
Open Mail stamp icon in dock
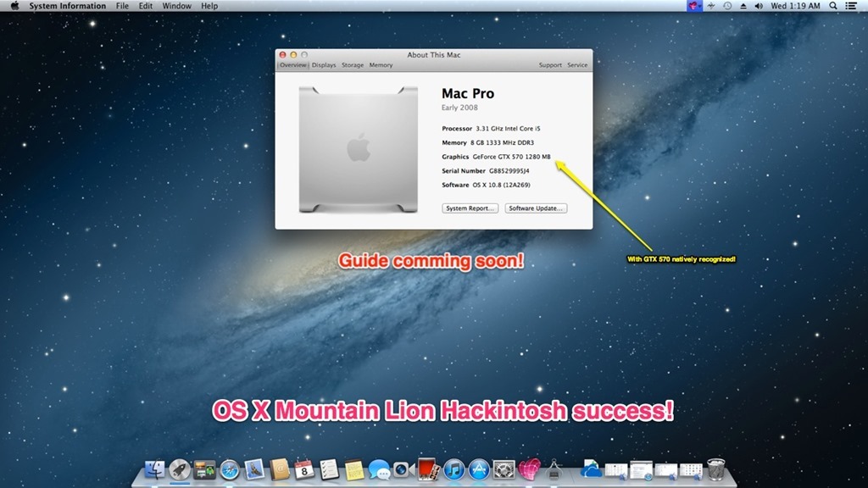pyautogui.click(x=254, y=469)
